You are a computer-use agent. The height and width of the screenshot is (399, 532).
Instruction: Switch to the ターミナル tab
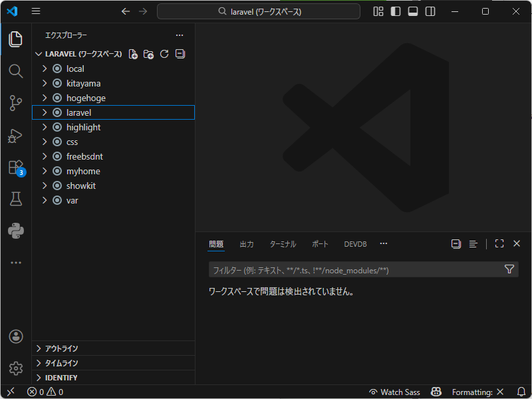[x=283, y=244]
